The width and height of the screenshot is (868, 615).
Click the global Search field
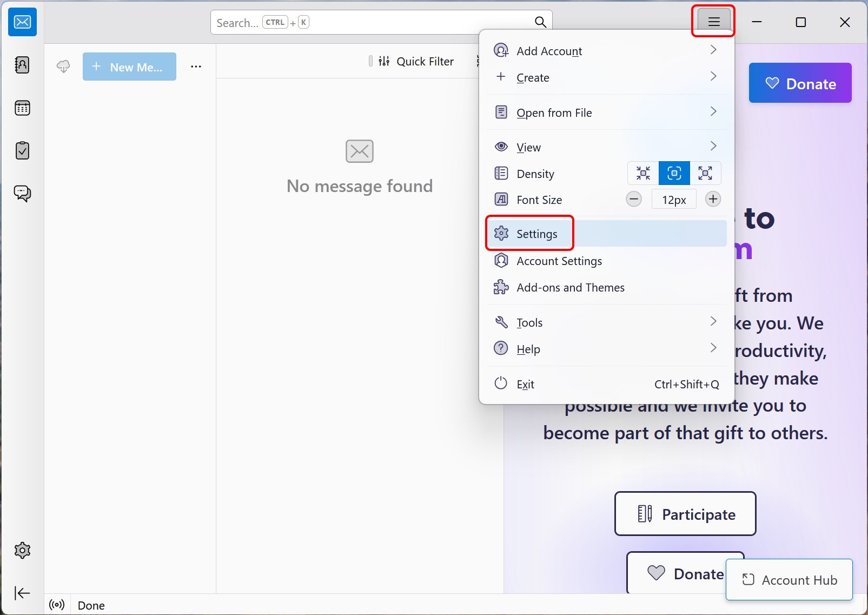381,22
